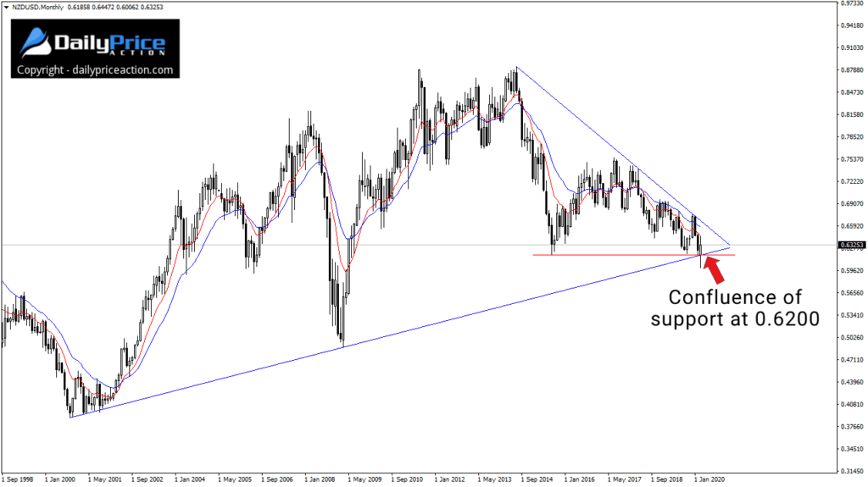Click the 1 May 2013 date label

coord(494,479)
